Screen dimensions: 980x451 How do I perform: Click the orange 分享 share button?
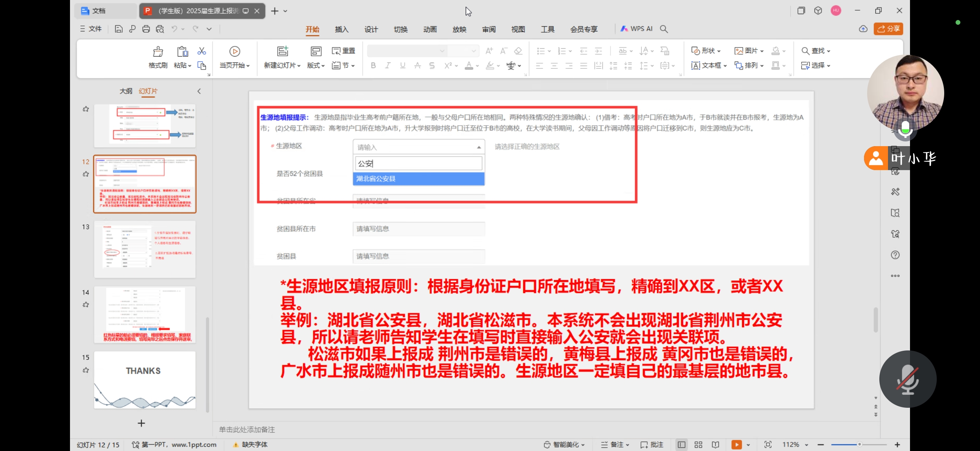pos(888,29)
